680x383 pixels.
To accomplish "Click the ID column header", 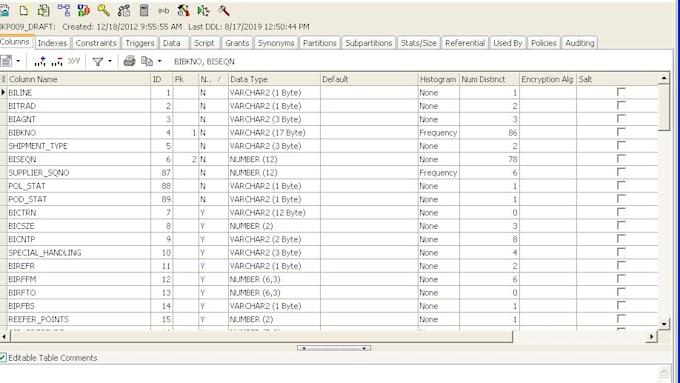I will pyautogui.click(x=162, y=79).
